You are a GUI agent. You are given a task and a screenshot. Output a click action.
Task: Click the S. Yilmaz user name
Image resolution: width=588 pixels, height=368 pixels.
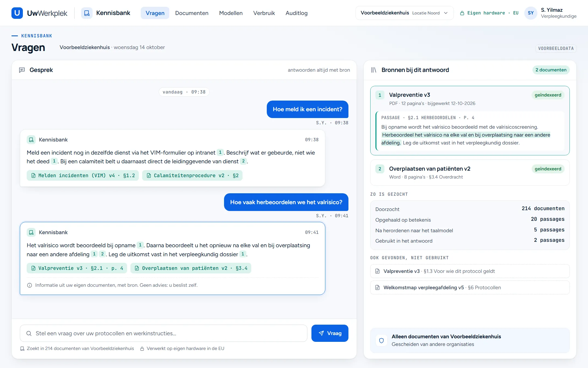tap(552, 10)
